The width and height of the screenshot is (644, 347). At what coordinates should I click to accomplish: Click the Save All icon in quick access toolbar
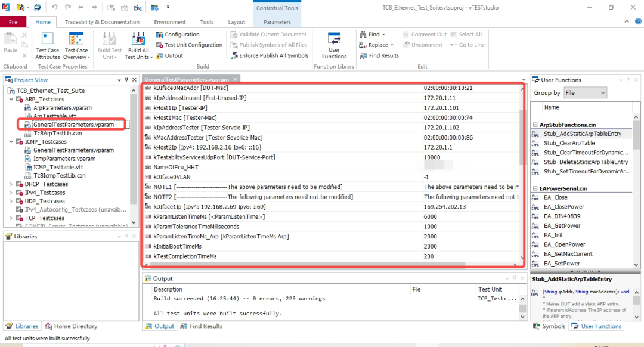(x=38, y=7)
